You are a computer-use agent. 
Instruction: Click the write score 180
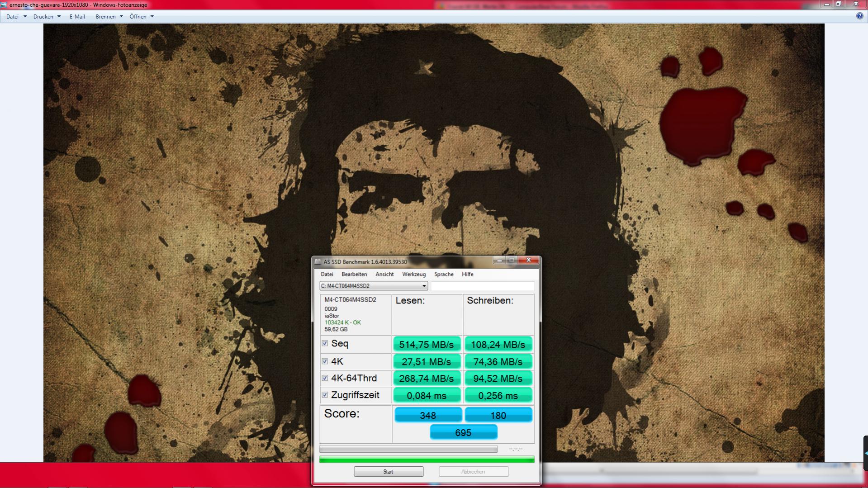pyautogui.click(x=498, y=415)
